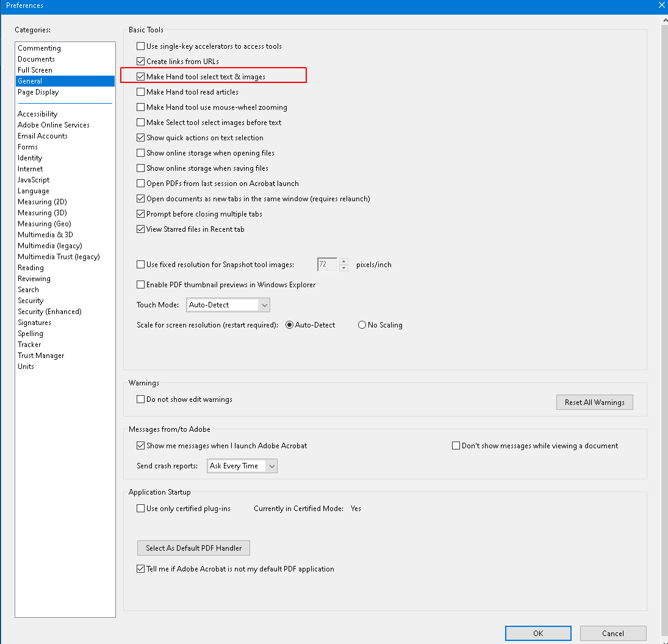Select 'No Scaling' for screen resolution
Image resolution: width=668 pixels, height=644 pixels.
pyautogui.click(x=362, y=324)
